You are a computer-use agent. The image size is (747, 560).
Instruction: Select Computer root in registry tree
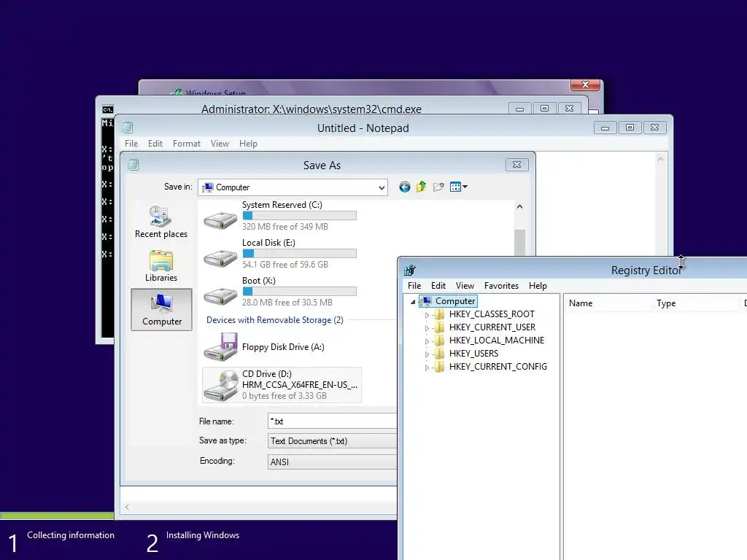(x=455, y=301)
